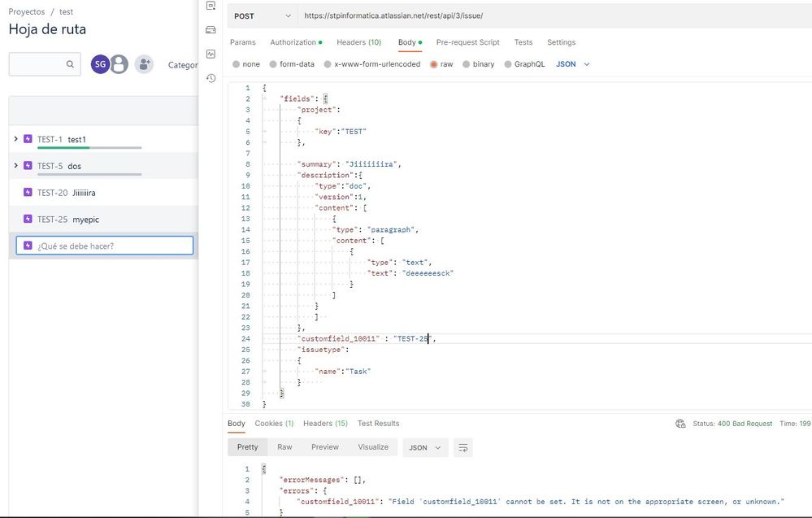Click the epic icon of TEST-1

(28, 139)
